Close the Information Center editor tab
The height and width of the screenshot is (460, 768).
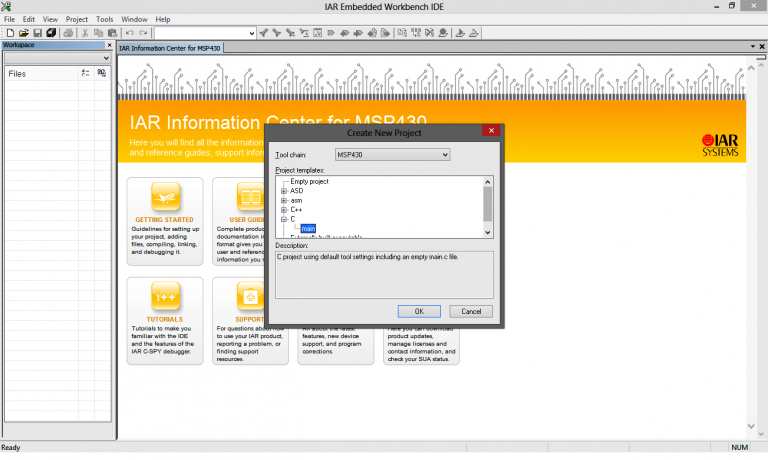[762, 46]
